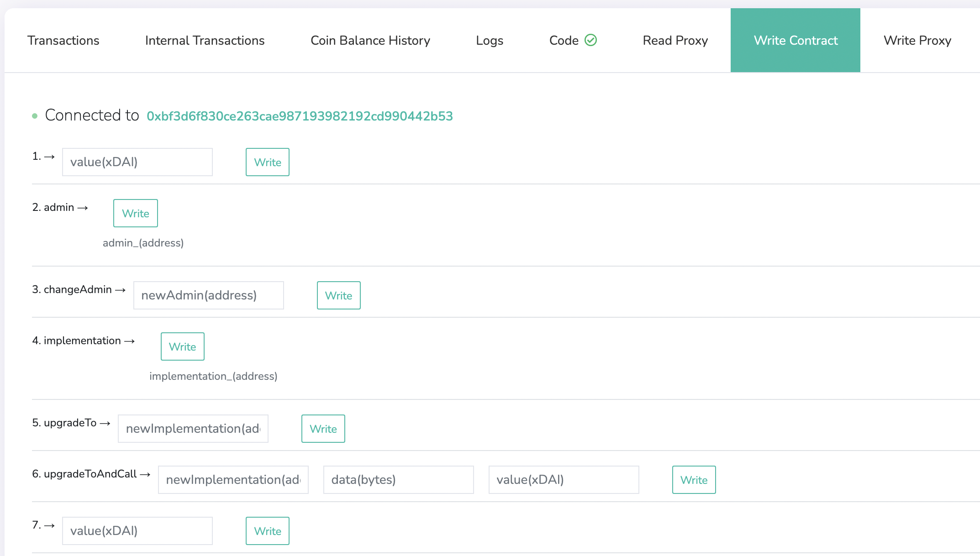Click the verified checkmark icon beside Code
Viewport: 980px width, 556px height.
click(591, 40)
